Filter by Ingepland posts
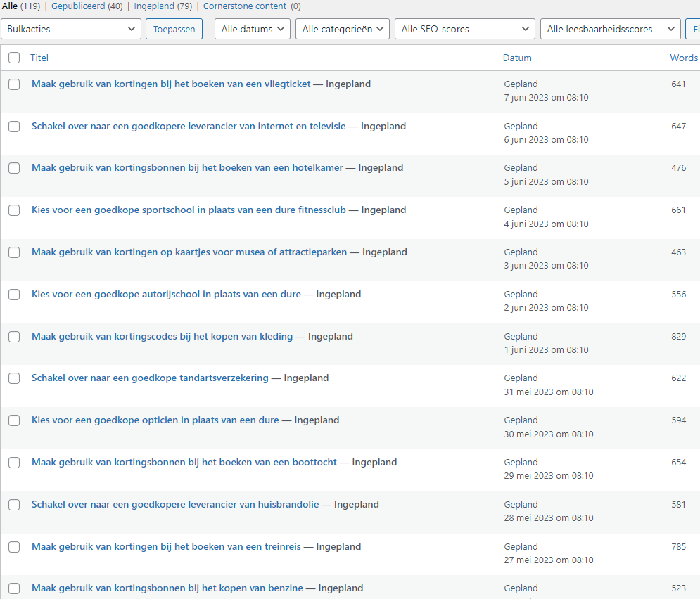The width and height of the screenshot is (700, 599). point(154,6)
